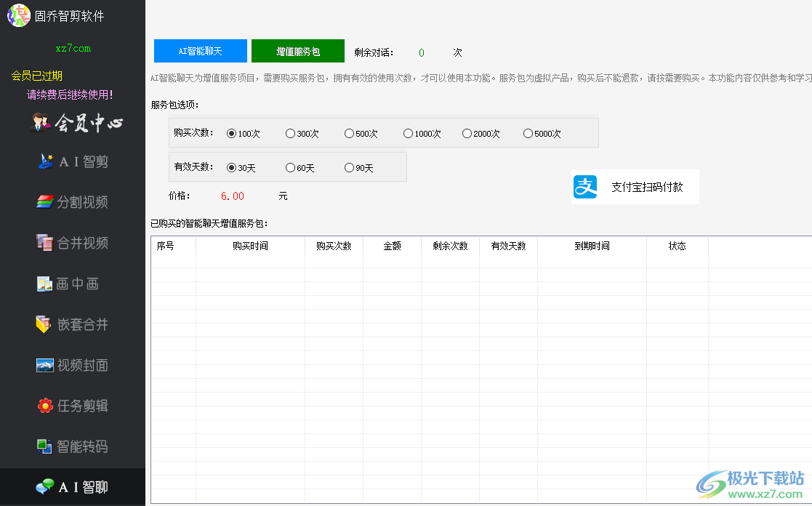The width and height of the screenshot is (812, 506).
Task: Select the AI智聊 chat bubble icon
Action: tap(44, 486)
